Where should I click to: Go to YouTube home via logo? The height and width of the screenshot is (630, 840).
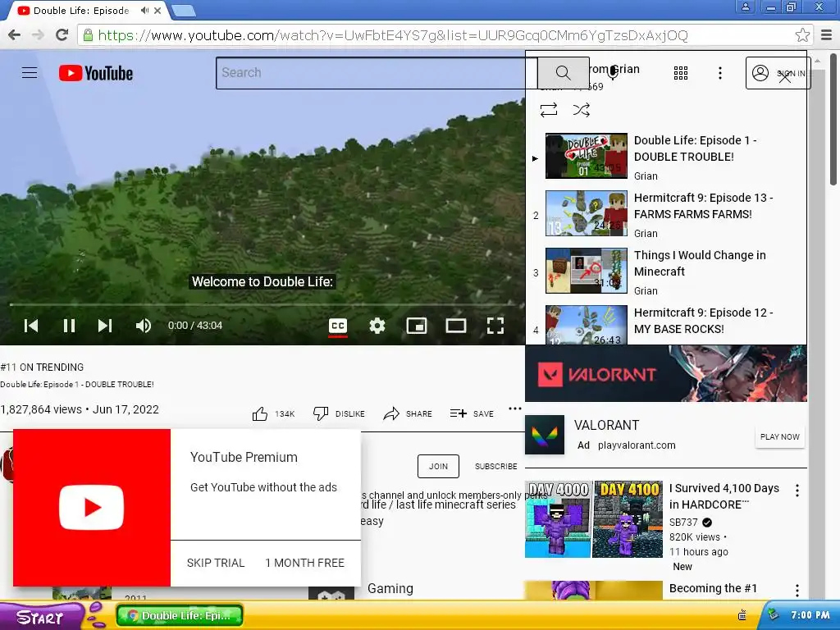click(96, 73)
